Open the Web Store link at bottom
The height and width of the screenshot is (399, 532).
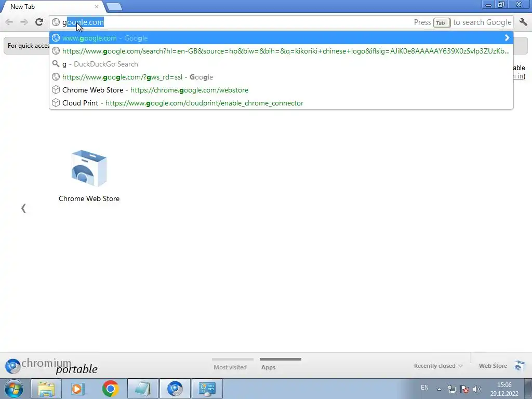(493, 366)
